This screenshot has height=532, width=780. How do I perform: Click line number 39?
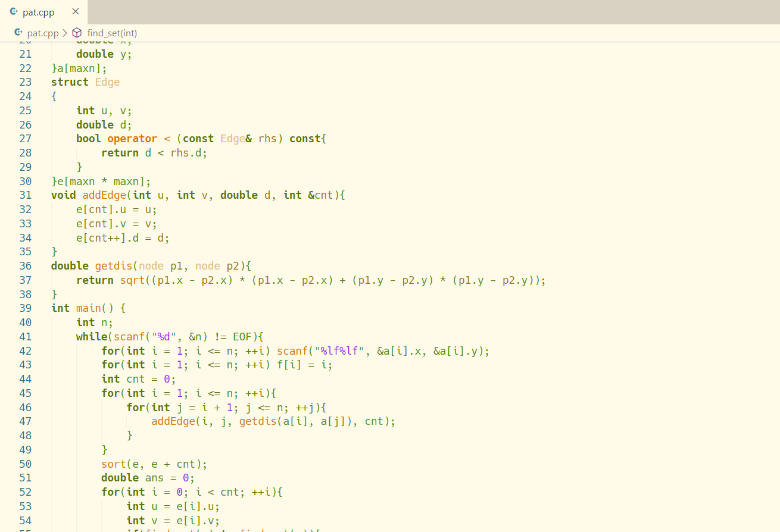tap(26, 308)
